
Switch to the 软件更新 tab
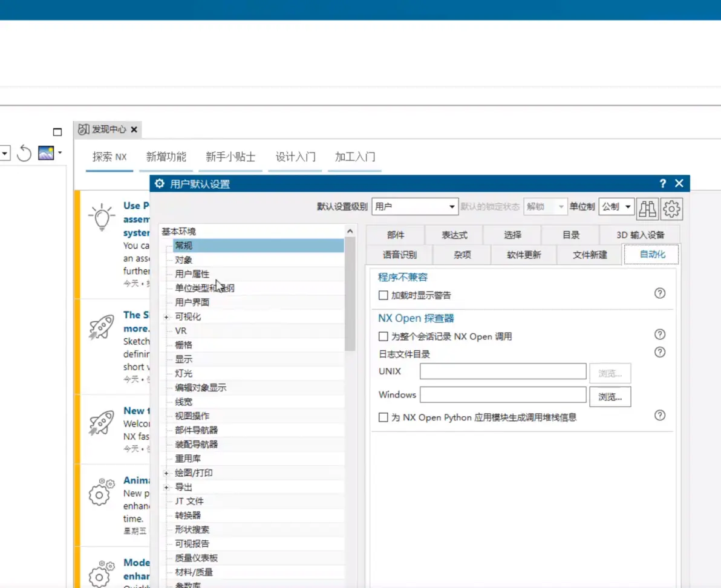tap(524, 255)
